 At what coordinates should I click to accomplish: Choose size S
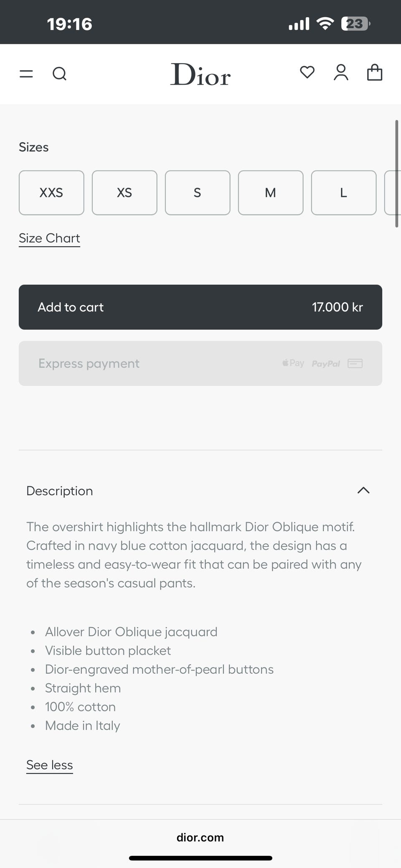[198, 193]
